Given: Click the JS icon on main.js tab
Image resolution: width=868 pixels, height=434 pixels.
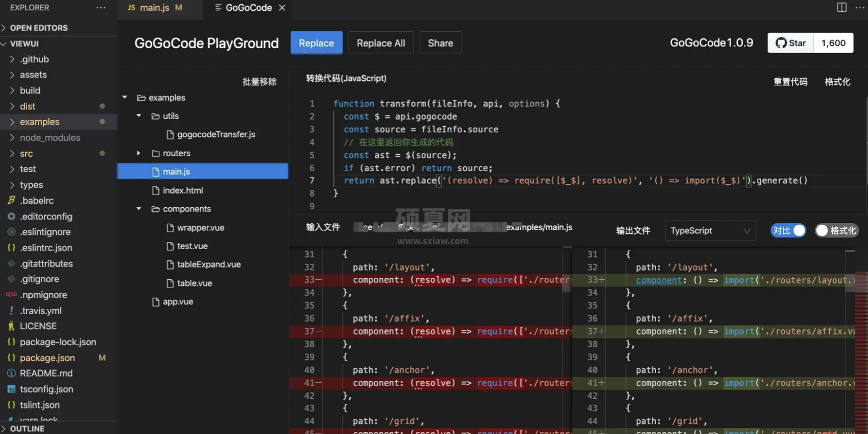Looking at the screenshot, I should click(131, 8).
